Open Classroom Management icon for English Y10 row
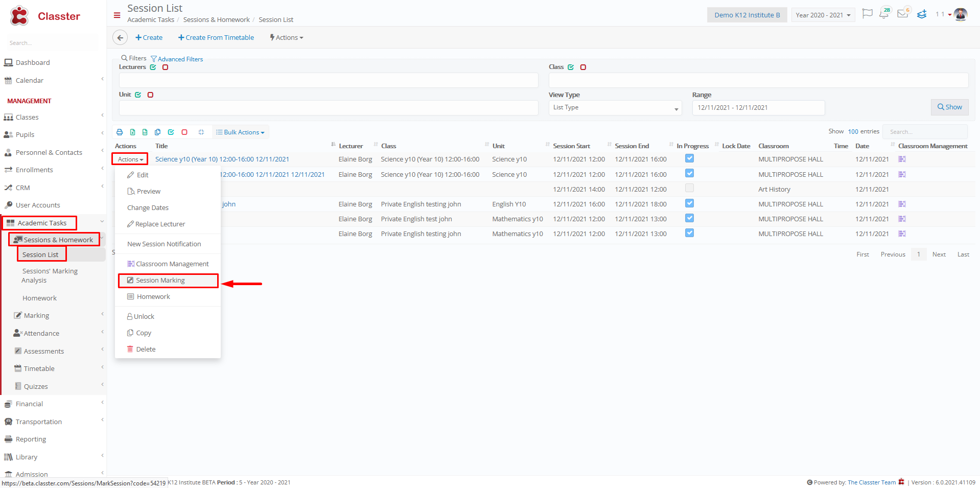Screen dimensions: 980x488 (x=902, y=204)
